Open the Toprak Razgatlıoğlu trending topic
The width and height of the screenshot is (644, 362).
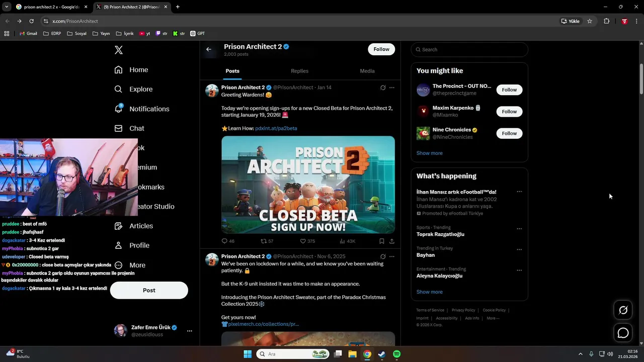440,234
